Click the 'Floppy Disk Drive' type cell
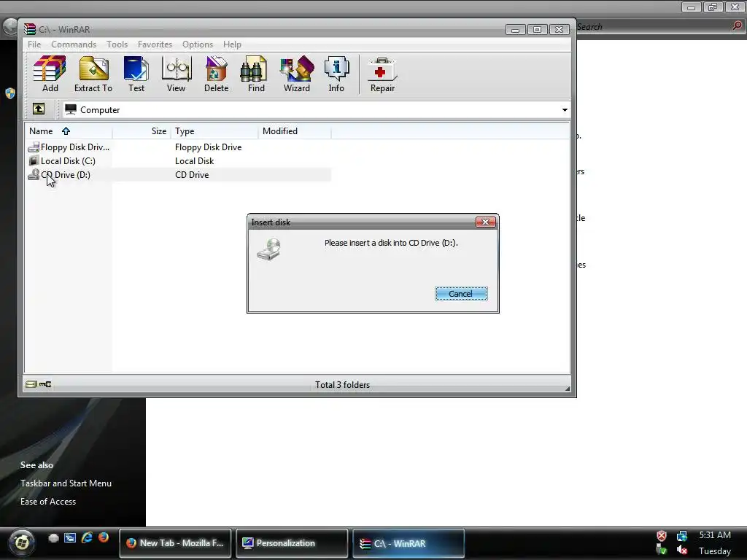This screenshot has height=560, width=747. click(208, 147)
